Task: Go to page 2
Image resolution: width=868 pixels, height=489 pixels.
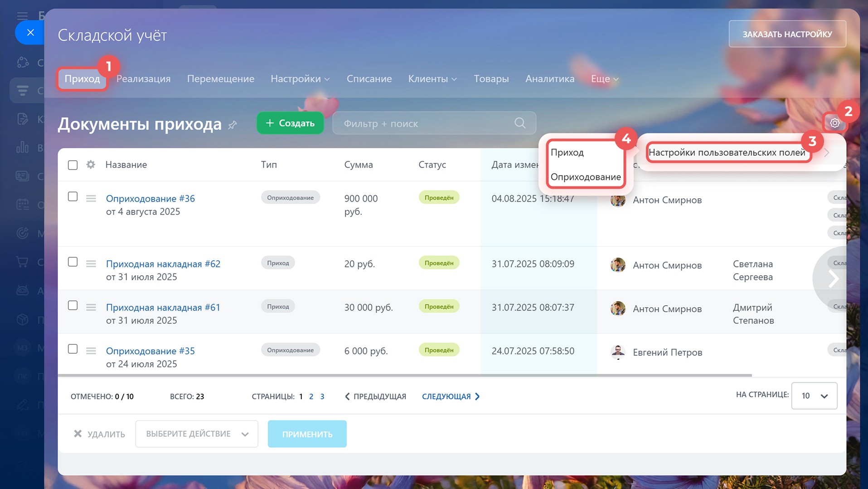Action: click(311, 396)
